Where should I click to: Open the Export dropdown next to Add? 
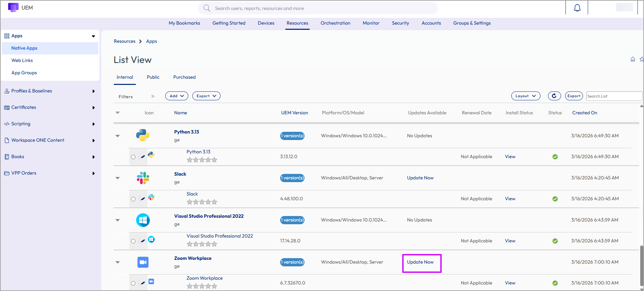[206, 96]
